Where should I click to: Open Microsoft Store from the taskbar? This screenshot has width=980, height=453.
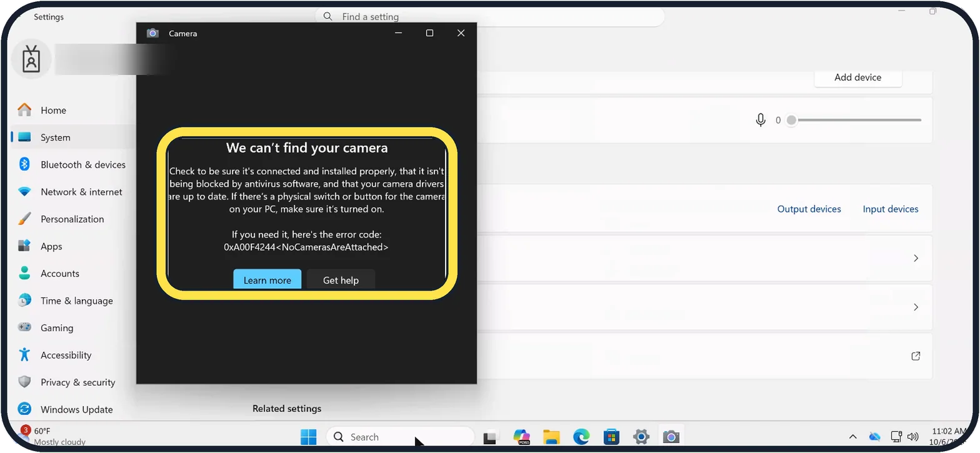(611, 437)
